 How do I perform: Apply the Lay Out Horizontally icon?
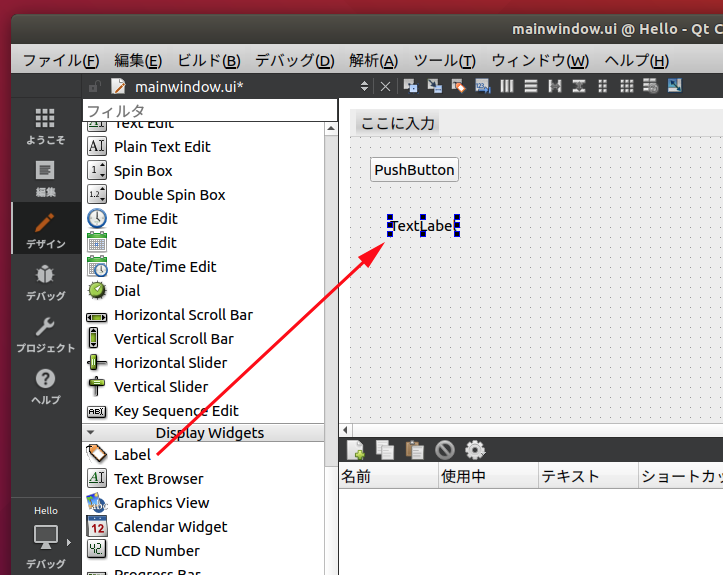click(x=507, y=86)
